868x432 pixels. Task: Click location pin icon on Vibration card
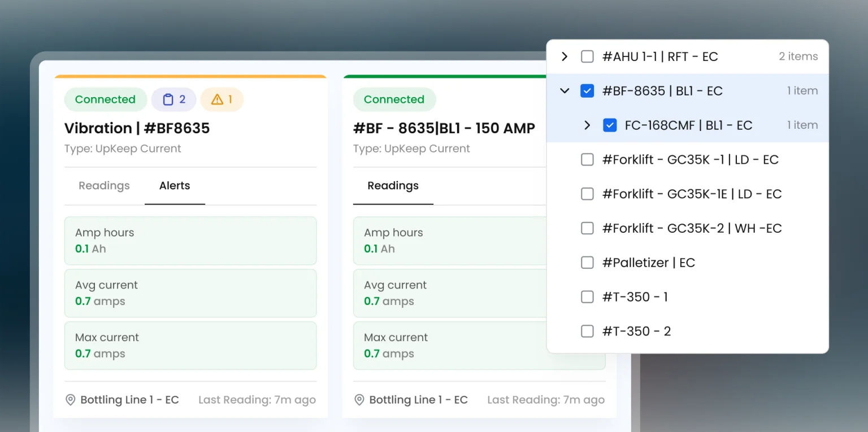coord(71,400)
